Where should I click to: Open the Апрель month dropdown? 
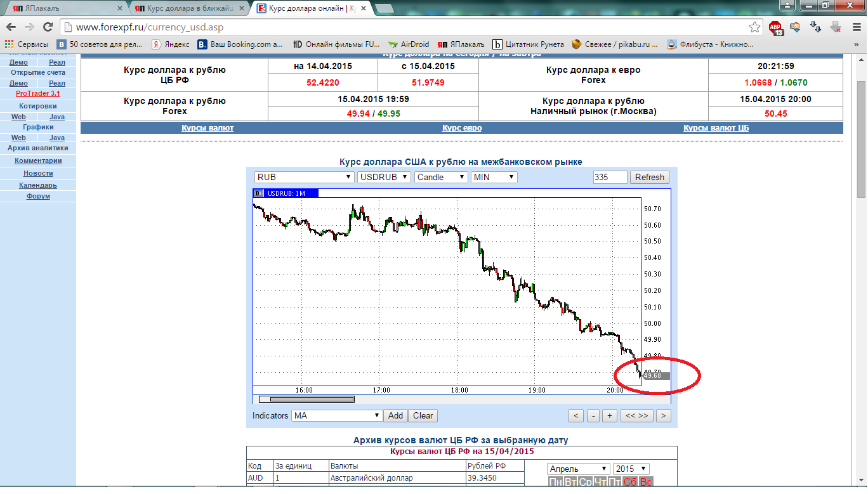coord(578,469)
